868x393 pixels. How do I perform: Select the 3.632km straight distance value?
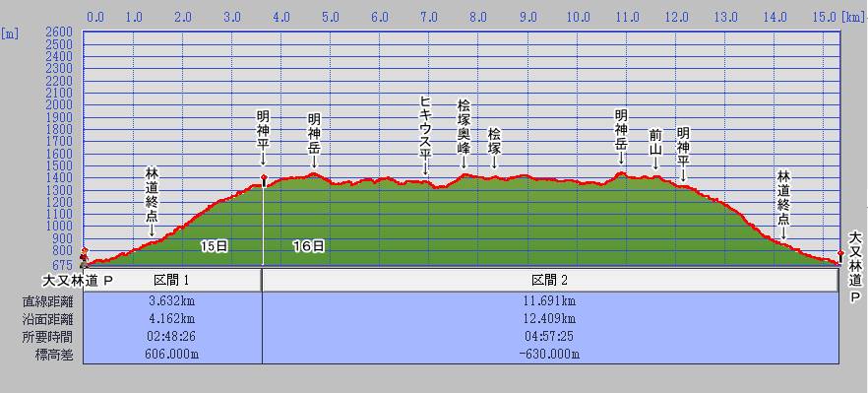(173, 301)
